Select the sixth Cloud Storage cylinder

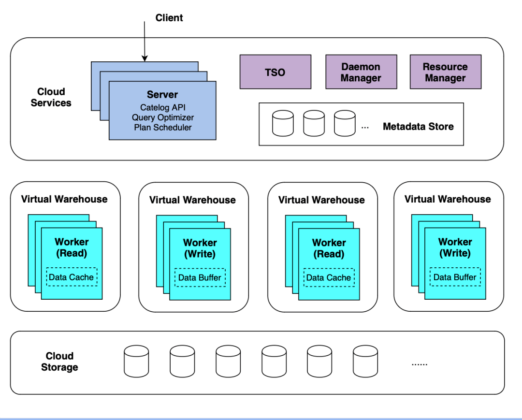coord(365,361)
